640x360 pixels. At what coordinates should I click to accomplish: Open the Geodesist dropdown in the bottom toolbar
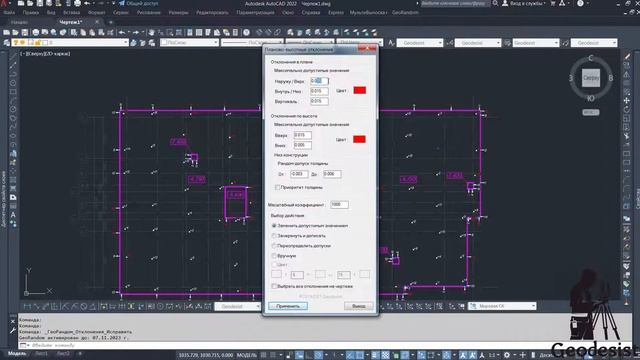(238, 306)
